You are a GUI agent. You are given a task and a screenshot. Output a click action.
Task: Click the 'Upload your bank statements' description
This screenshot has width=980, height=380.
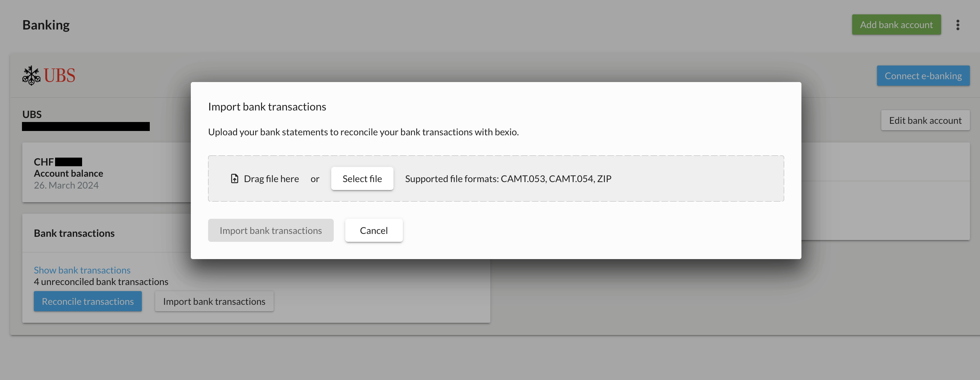(x=363, y=132)
